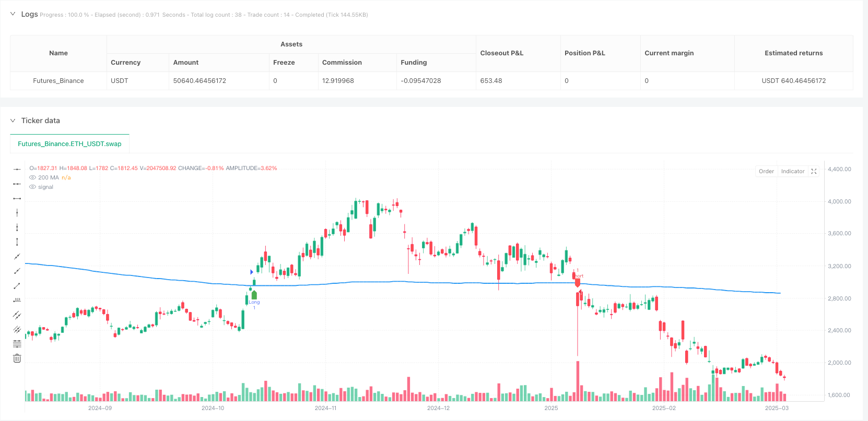The height and width of the screenshot is (421, 868).
Task: Delete drawings with the trash icon
Action: pyautogui.click(x=17, y=358)
